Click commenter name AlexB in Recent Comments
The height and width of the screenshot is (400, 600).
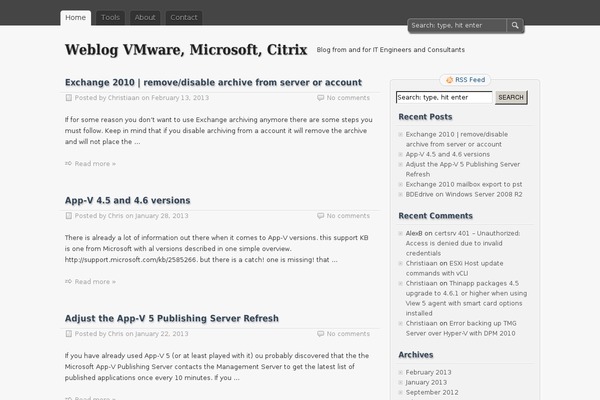[x=414, y=233]
